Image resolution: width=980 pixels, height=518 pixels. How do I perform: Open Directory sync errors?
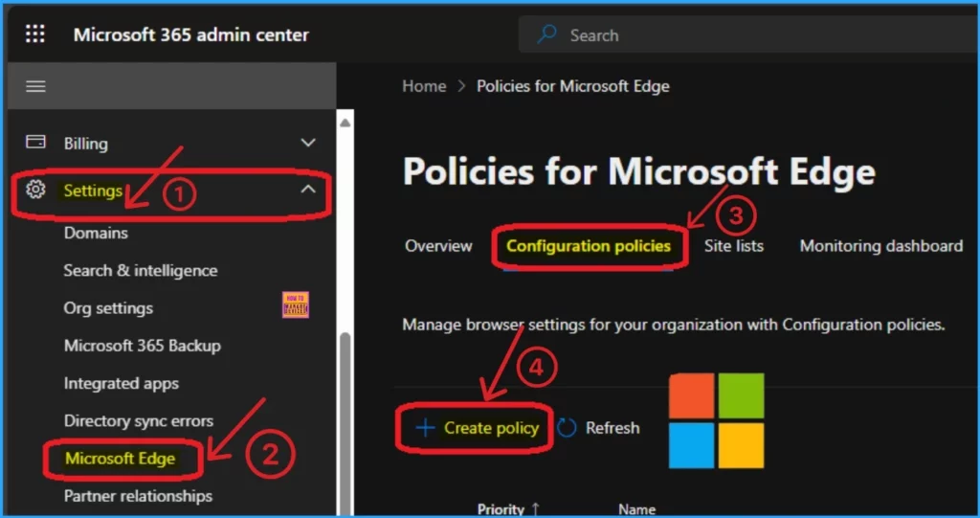(x=139, y=420)
